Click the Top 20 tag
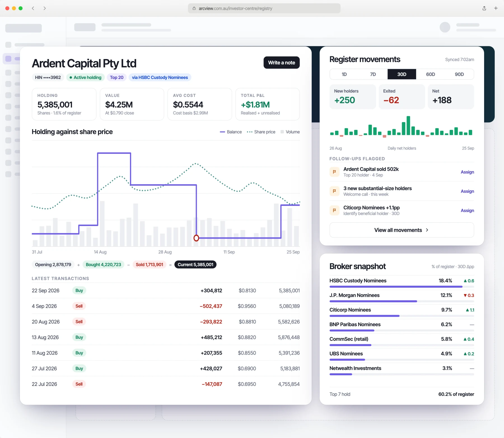The width and height of the screenshot is (504, 438). pos(116,77)
